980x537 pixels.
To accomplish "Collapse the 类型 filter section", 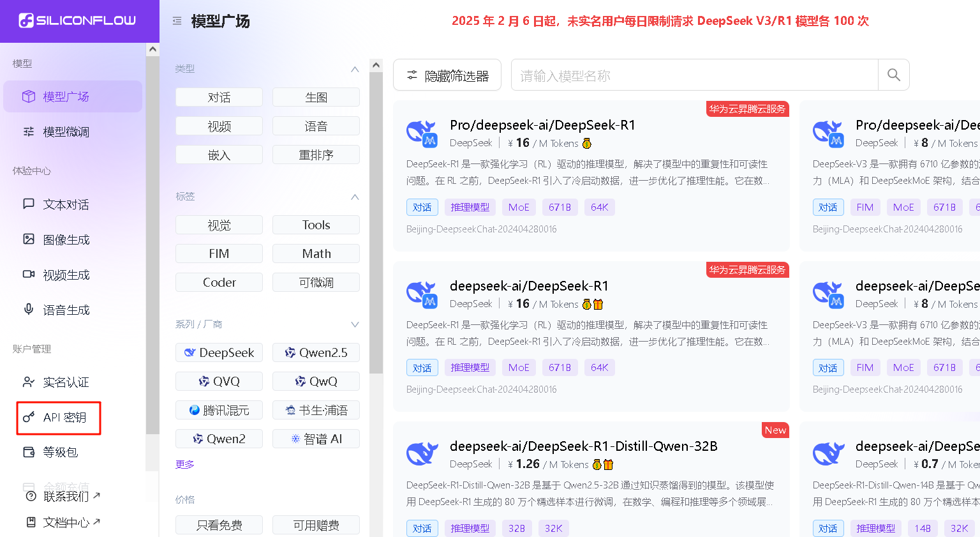I will coord(355,69).
